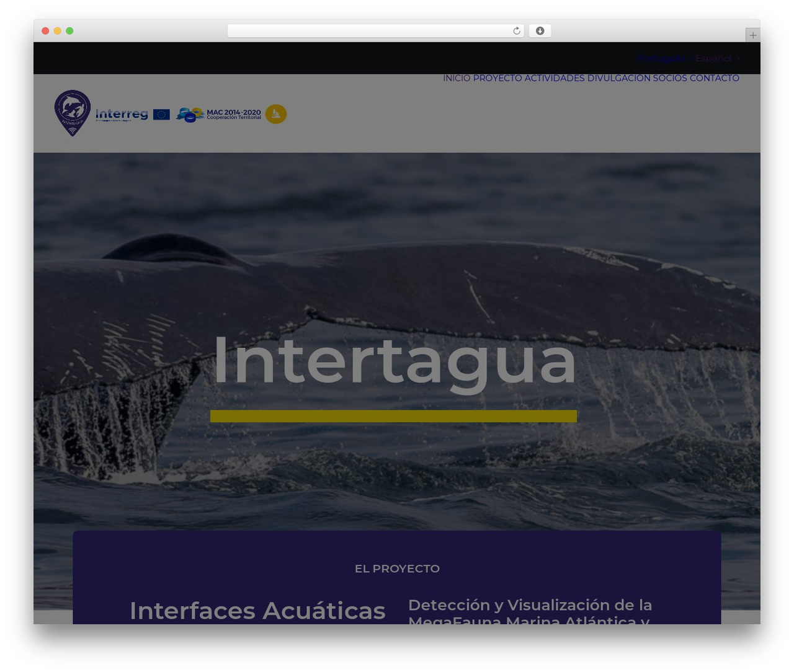Reload the page with the refresh icon
Image resolution: width=794 pixels, height=672 pixels.
point(517,31)
